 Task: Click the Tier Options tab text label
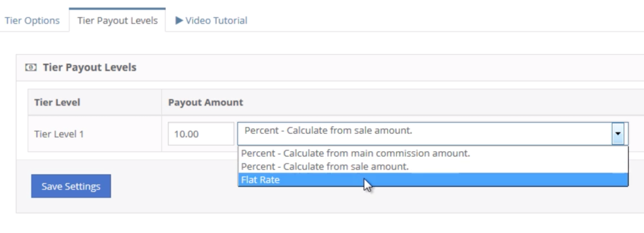[x=33, y=20]
